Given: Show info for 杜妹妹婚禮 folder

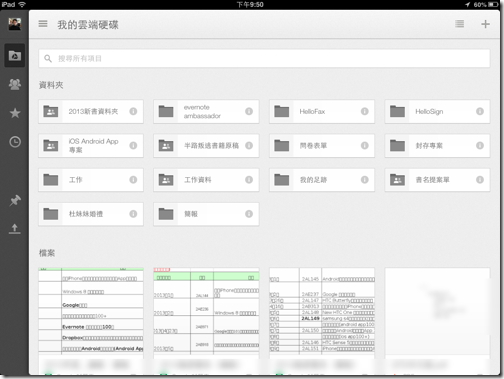Looking at the screenshot, I should tap(133, 214).
